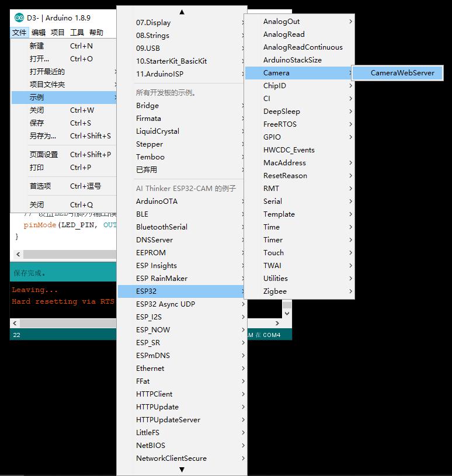Click the console's right scroll arrow
The image size is (452, 476).
tap(277, 324)
